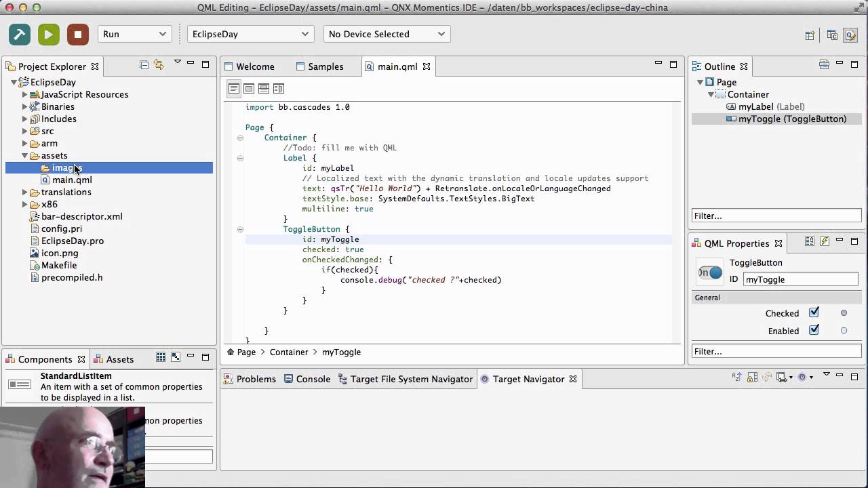Collapse Page node in Outline
Viewport: 868px width, 488px height.
coord(700,82)
